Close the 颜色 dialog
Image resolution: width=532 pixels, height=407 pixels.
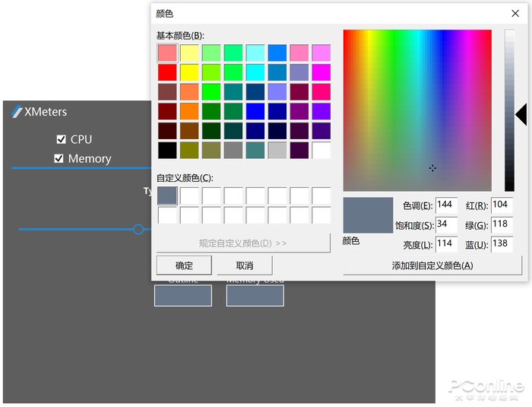(515, 13)
